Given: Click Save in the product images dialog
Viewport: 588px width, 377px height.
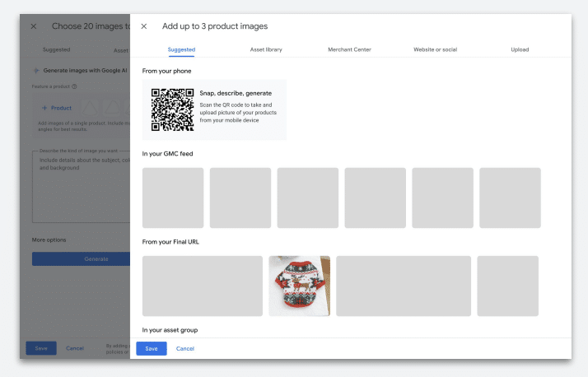Looking at the screenshot, I should click(x=152, y=348).
